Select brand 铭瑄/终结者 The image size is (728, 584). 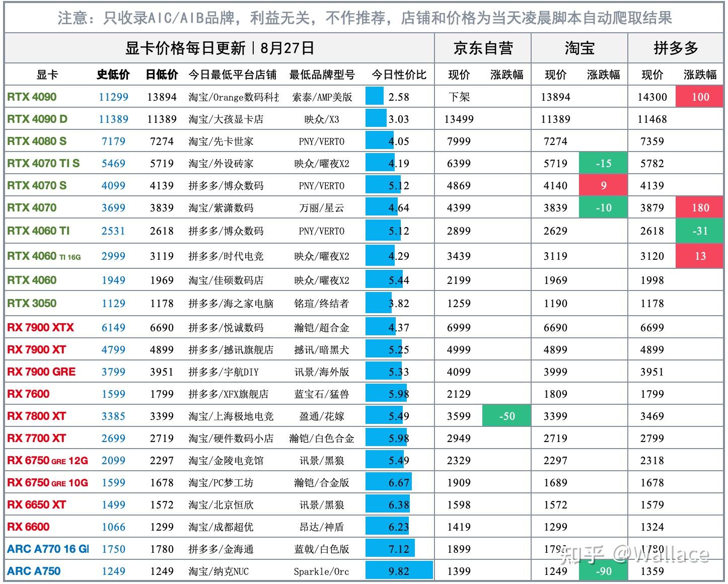tap(322, 304)
